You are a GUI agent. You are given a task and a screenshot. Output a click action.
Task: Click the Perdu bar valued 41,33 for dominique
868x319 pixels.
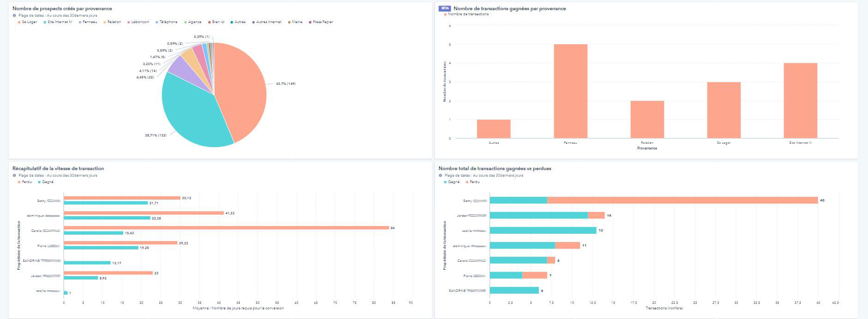coord(144,213)
